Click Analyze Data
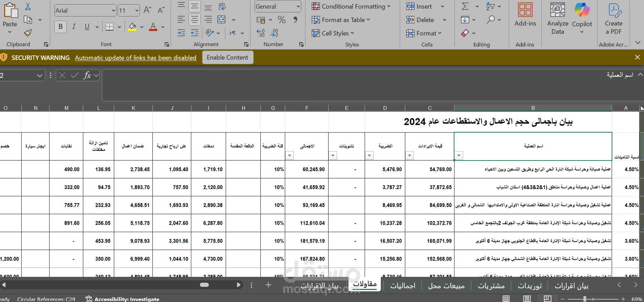This screenshot has height=302, width=644. (558, 19)
